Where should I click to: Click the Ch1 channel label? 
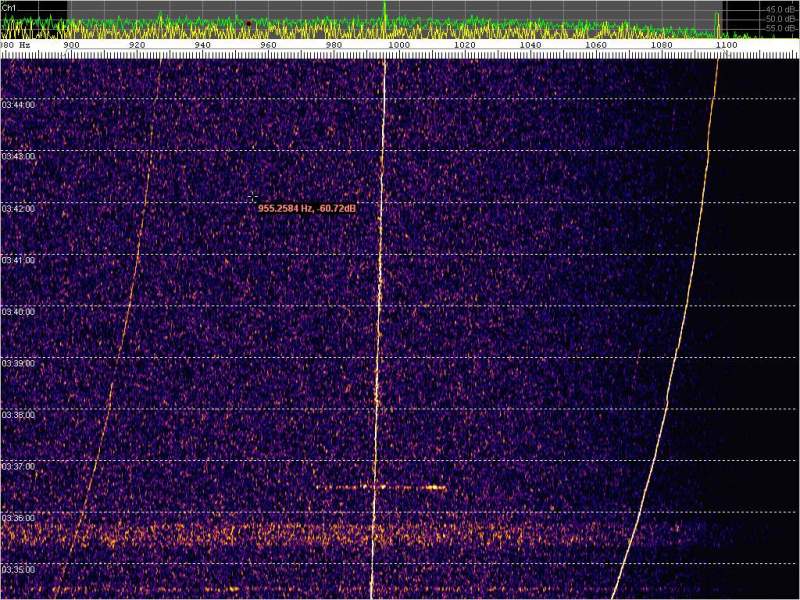9,6
